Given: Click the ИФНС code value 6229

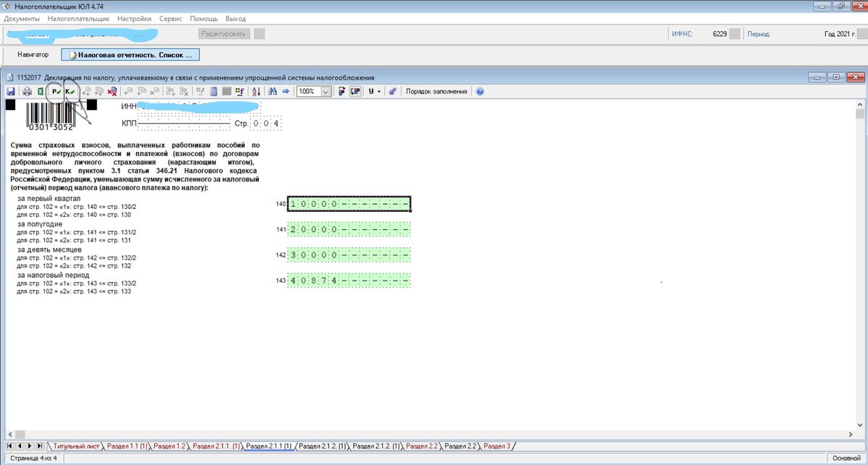Looking at the screenshot, I should coord(719,33).
